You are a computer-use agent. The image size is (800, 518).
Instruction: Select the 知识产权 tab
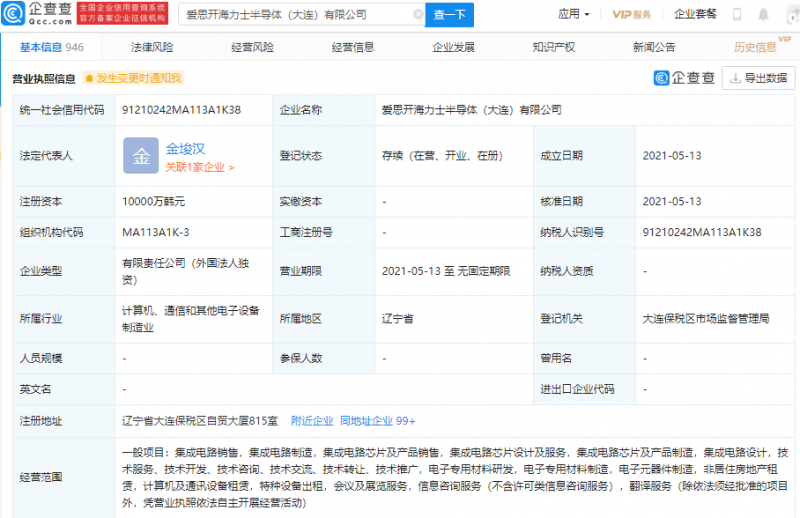553,47
